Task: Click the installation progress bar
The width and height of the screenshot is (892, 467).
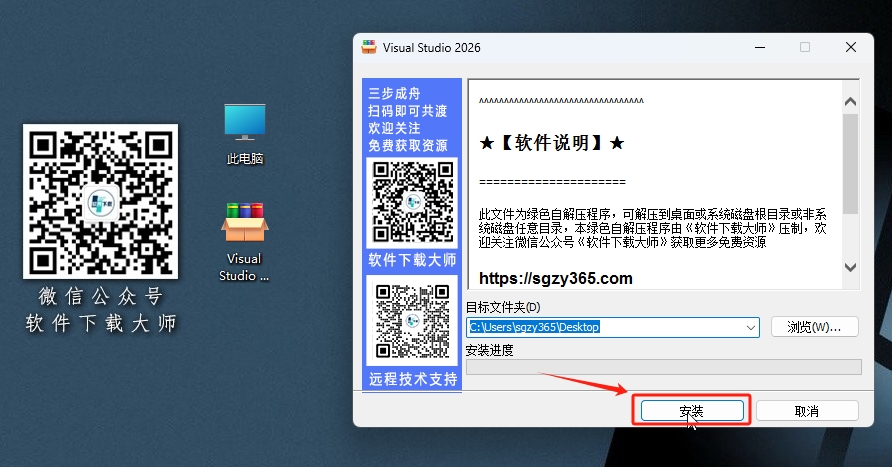Action: (664, 367)
